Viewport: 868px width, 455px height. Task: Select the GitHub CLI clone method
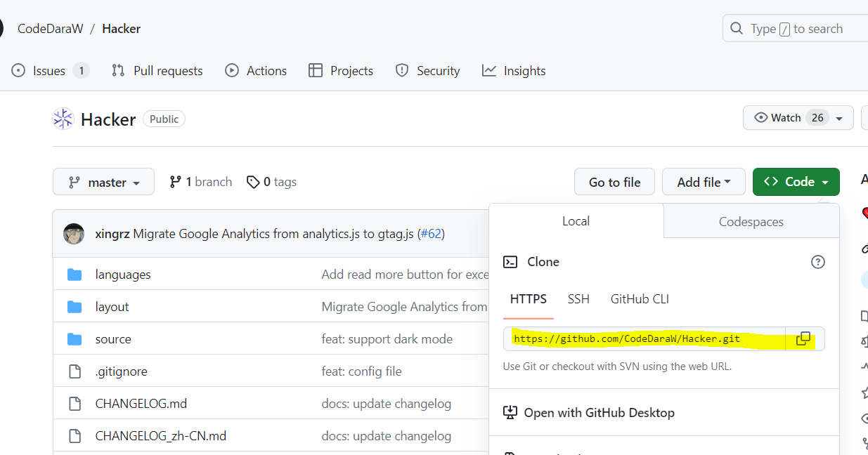pyautogui.click(x=640, y=299)
